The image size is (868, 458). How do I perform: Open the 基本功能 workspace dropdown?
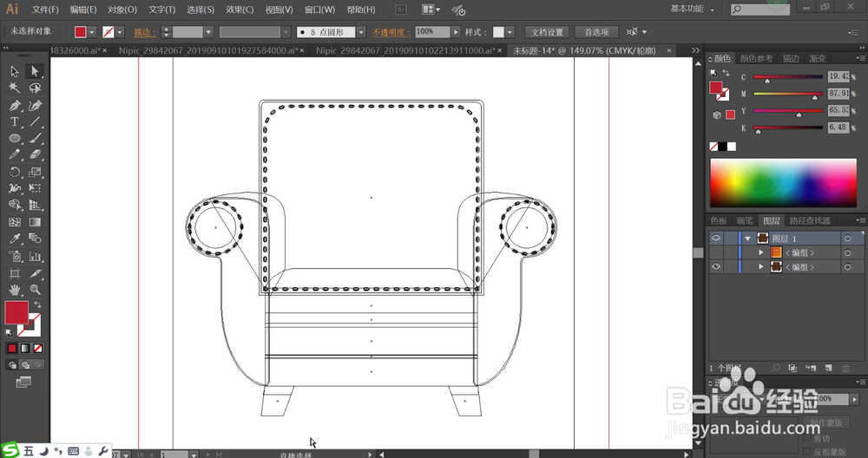tap(693, 9)
